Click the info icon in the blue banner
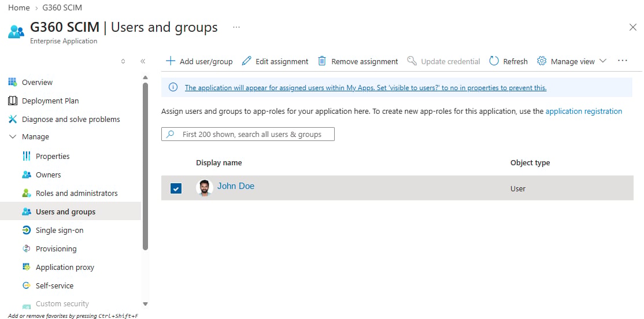Image resolution: width=644 pixels, height=319 pixels. click(x=173, y=87)
